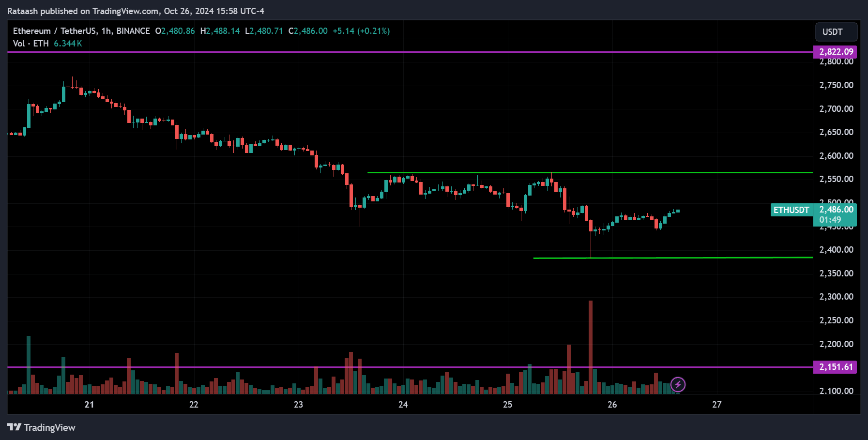Image resolution: width=868 pixels, height=440 pixels.
Task: Click the 2,550.00 price axis label
Action: (836, 179)
